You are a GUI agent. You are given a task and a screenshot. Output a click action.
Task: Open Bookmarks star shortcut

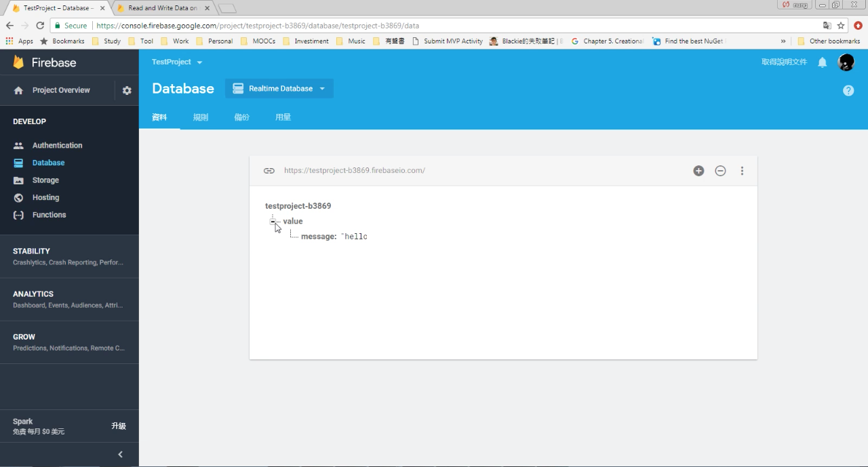[x=62, y=41]
